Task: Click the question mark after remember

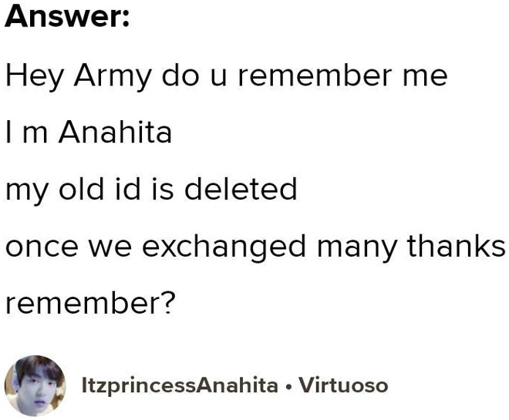Action: [169, 303]
